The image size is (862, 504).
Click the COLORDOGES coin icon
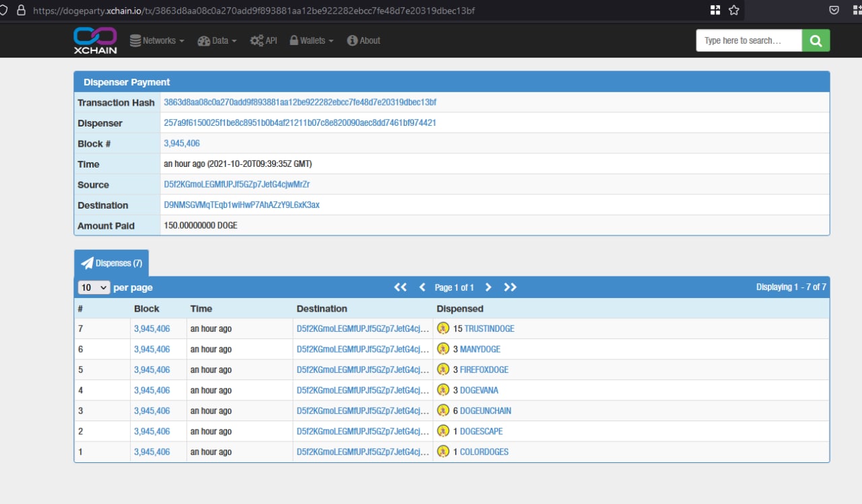click(443, 452)
